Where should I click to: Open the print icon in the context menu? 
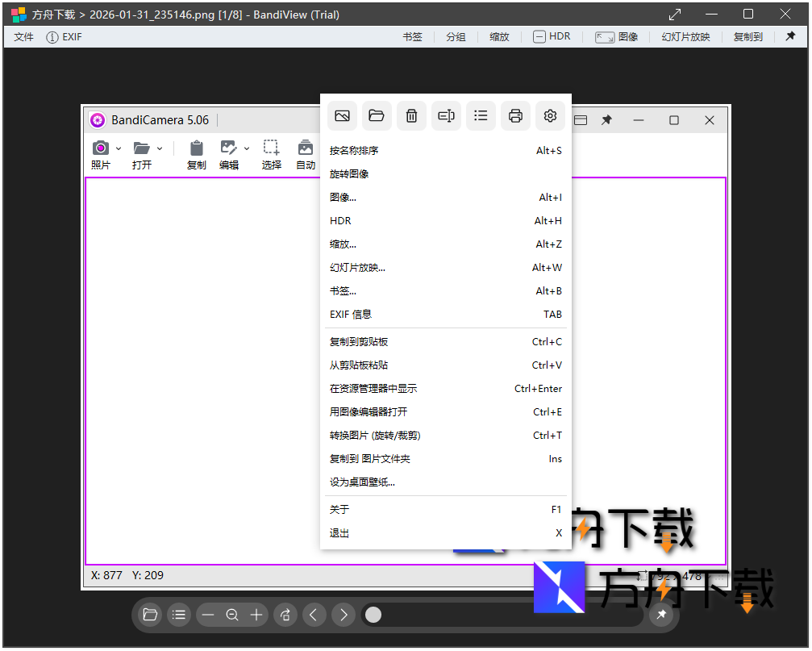[515, 115]
